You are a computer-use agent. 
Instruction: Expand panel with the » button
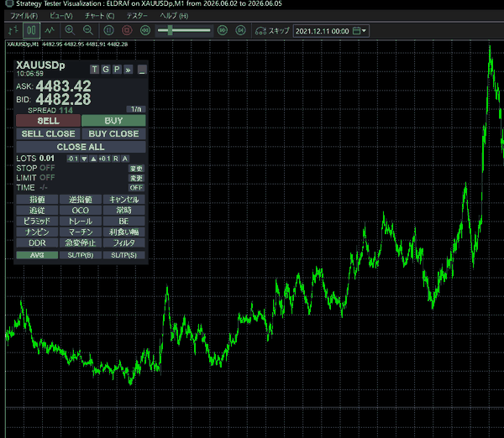128,70
